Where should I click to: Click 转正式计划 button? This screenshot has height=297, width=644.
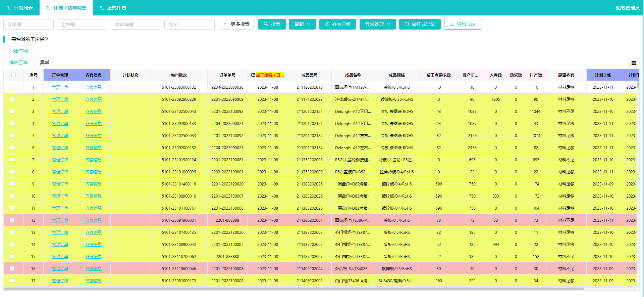[420, 24]
